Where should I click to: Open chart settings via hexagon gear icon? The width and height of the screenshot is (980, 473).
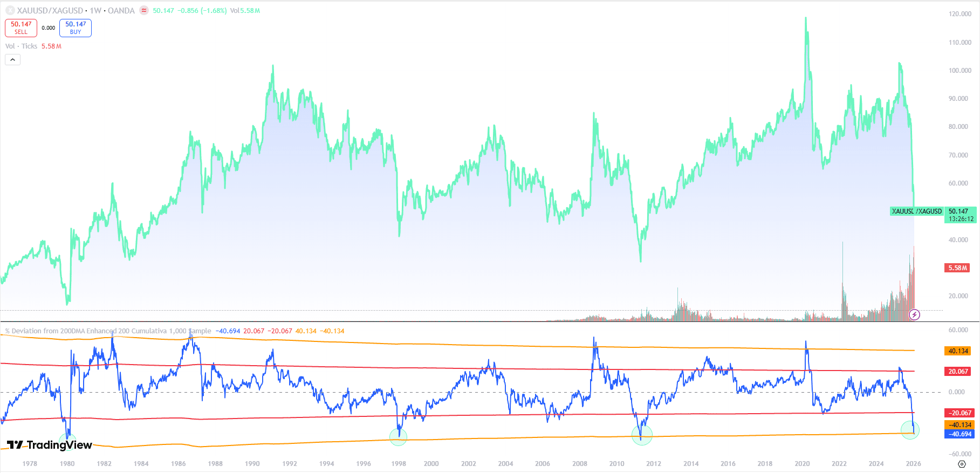tap(962, 464)
